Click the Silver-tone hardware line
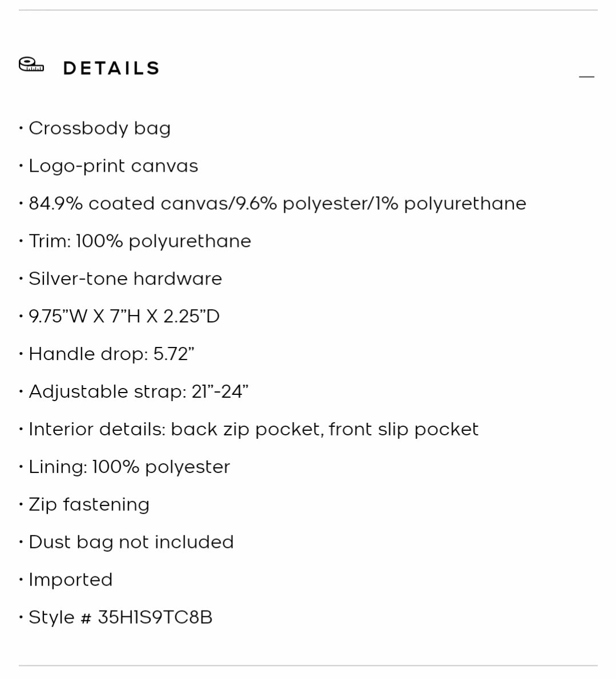 tap(125, 279)
